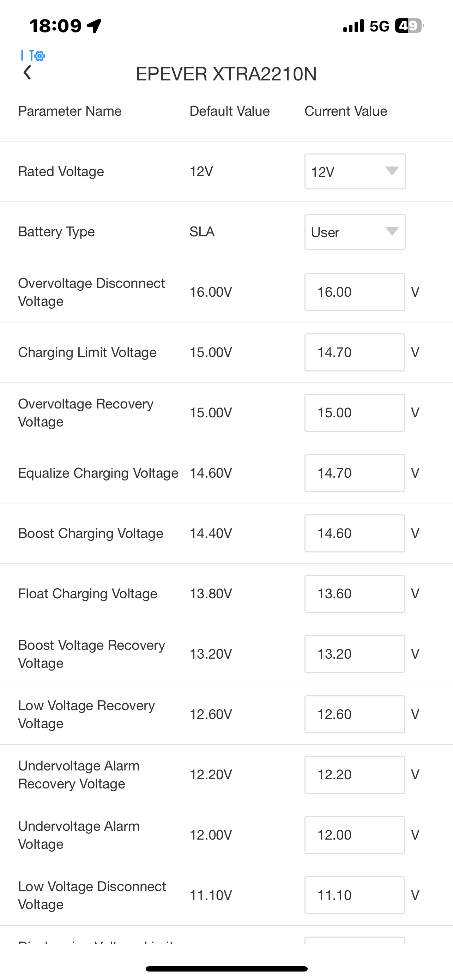Edit the Boost Voltage Recovery Voltage field
453x980 pixels.
click(354, 654)
